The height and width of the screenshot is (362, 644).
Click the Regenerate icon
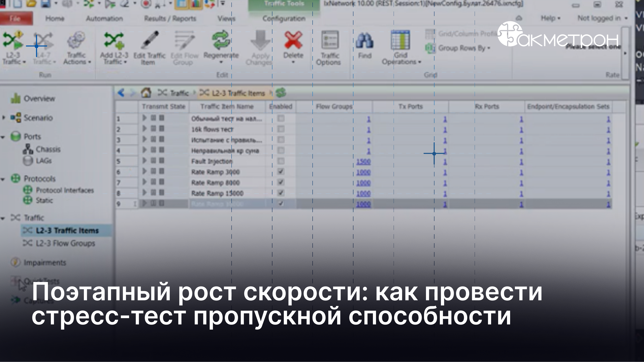(x=221, y=40)
